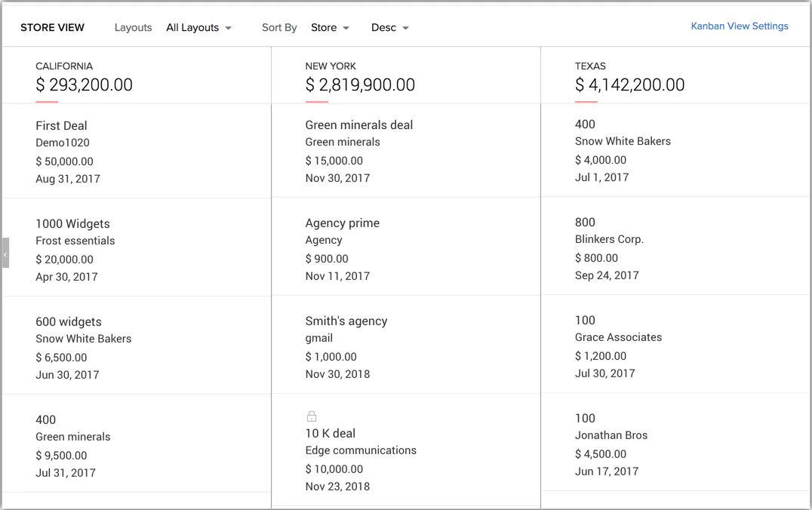Click the Jun 17, 2017 closing date
The height and width of the screenshot is (510, 812).
pyautogui.click(x=607, y=472)
